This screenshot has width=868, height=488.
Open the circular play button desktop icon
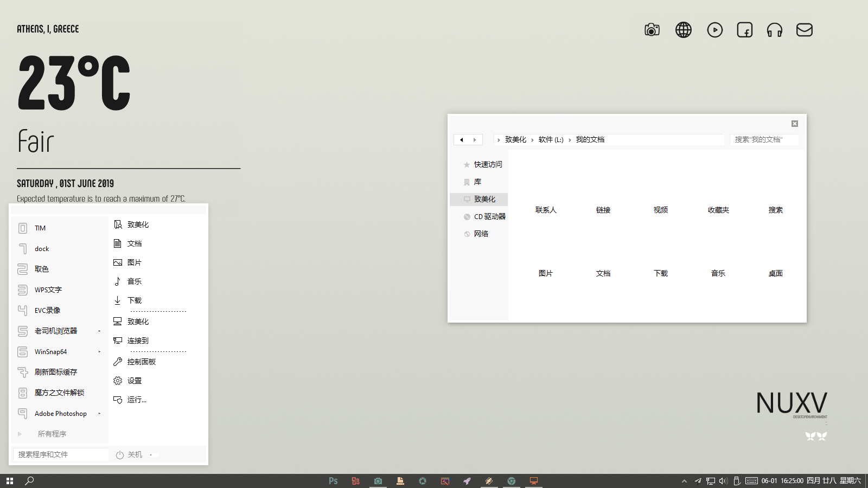pyautogui.click(x=715, y=30)
